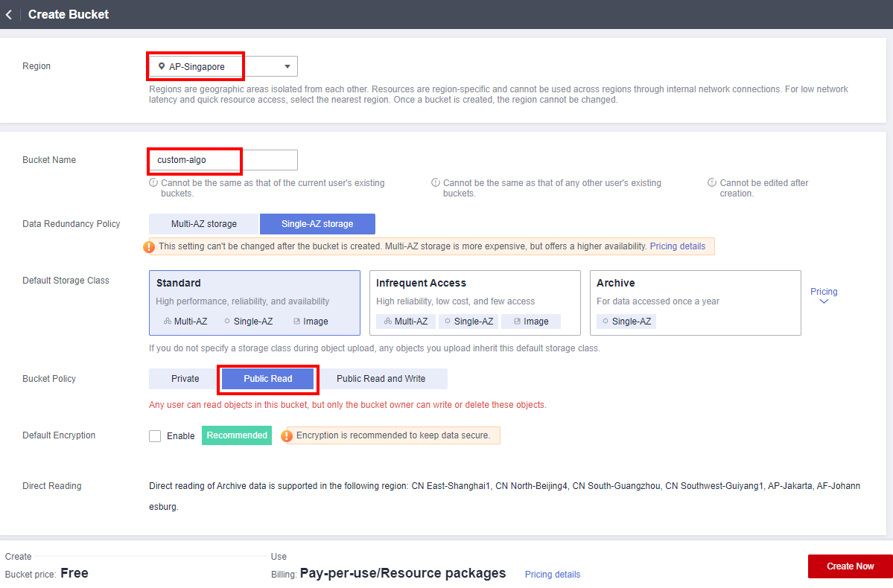Enable the Default Encryption checkbox
893x588 pixels.
point(155,436)
